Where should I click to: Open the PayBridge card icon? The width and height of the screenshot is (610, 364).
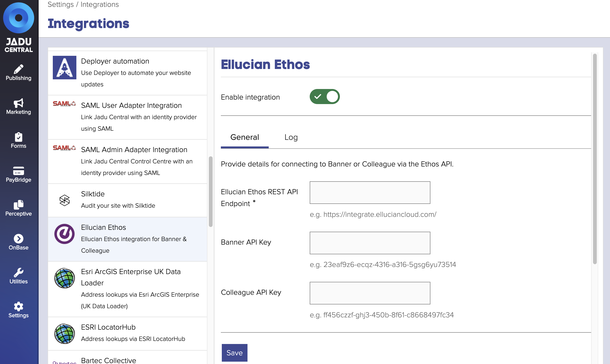point(19,171)
